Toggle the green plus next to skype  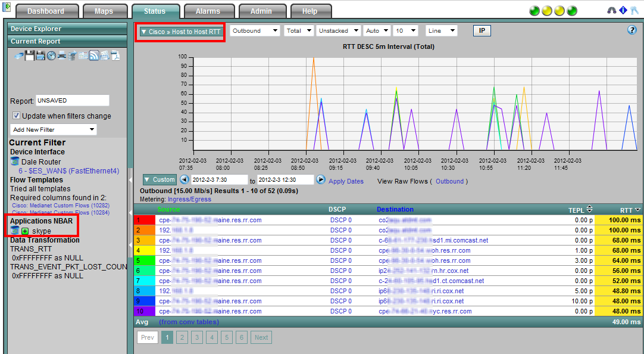tap(25, 231)
